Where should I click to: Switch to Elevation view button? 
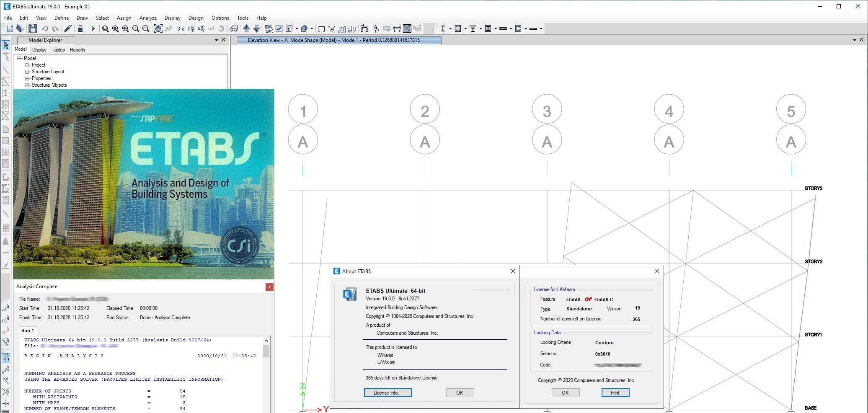click(201, 28)
